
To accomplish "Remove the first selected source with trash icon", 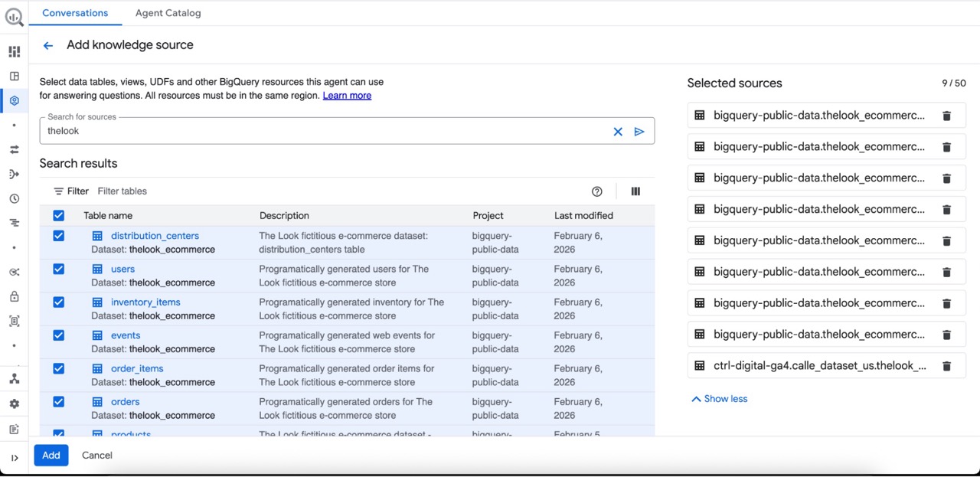I will (x=946, y=116).
